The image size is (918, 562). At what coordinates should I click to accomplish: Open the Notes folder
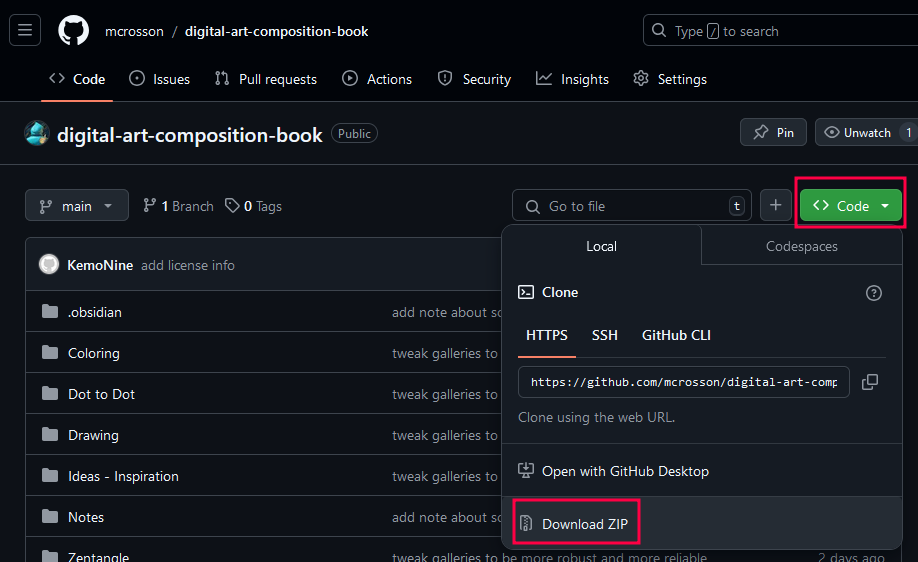tap(86, 517)
